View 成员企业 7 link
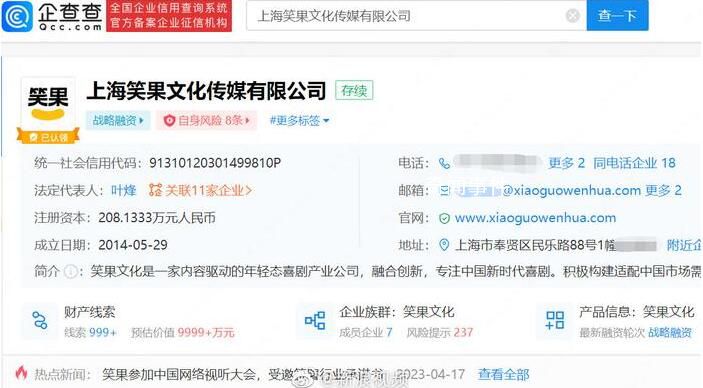 coord(365,332)
